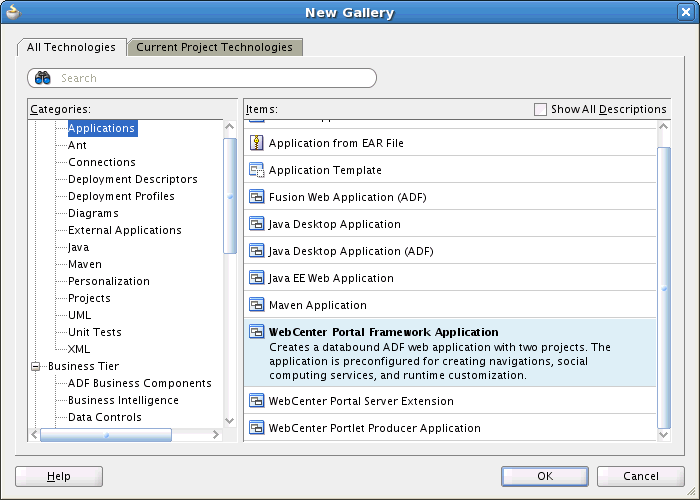Image resolution: width=700 pixels, height=500 pixels.
Task: Click the binoculars search icon
Action: 42,78
